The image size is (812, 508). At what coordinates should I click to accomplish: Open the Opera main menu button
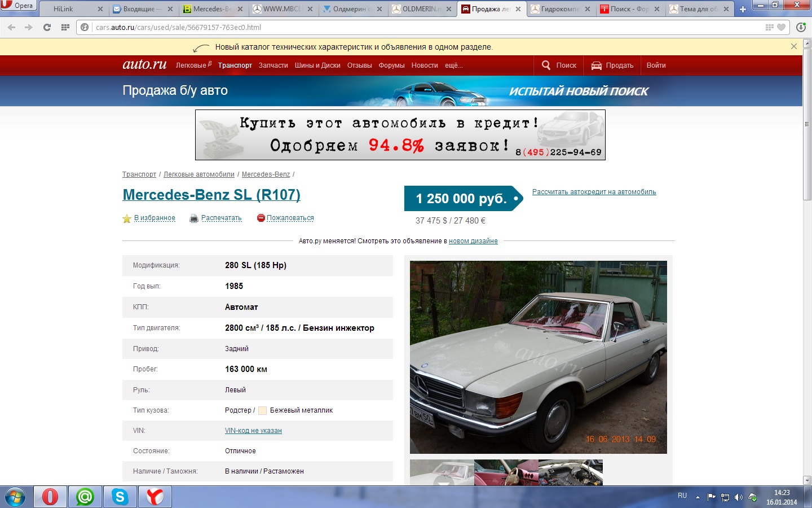[18, 6]
